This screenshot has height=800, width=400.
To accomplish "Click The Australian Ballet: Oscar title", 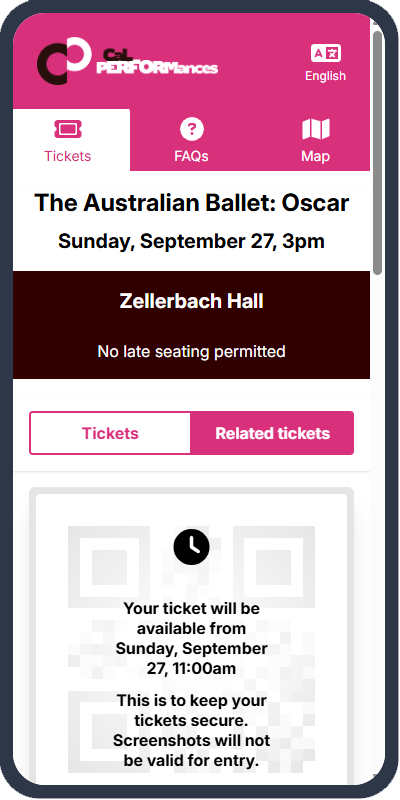I will tap(192, 203).
